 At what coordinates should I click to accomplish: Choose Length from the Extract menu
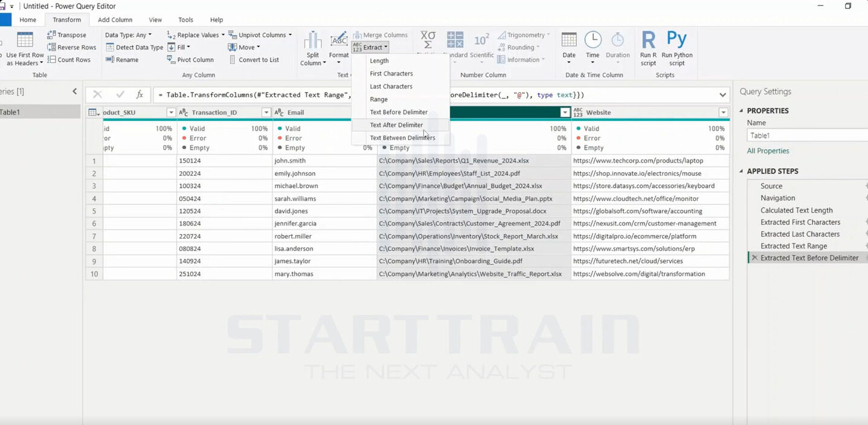(x=400, y=60)
